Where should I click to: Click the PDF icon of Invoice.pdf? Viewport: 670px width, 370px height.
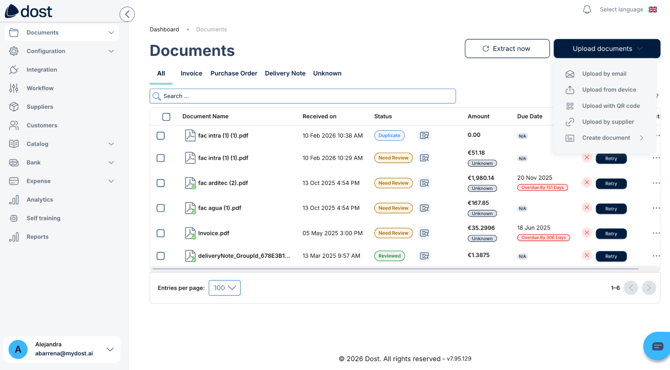pyautogui.click(x=190, y=233)
